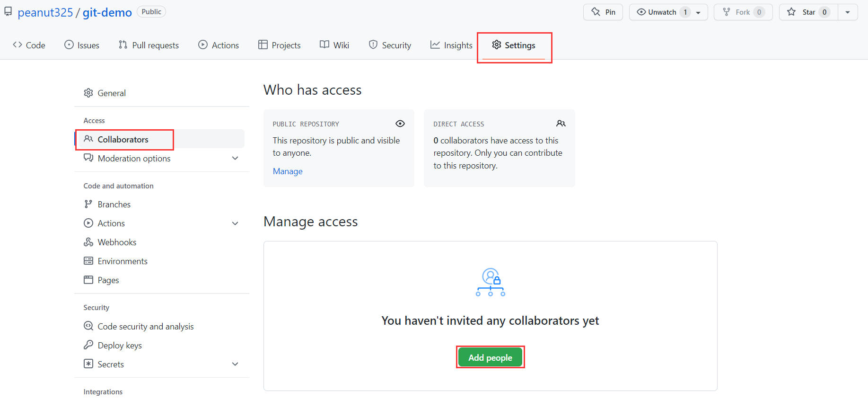Image resolution: width=868 pixels, height=400 pixels.
Task: Open Pages settings in the sidebar
Action: click(x=159, y=280)
